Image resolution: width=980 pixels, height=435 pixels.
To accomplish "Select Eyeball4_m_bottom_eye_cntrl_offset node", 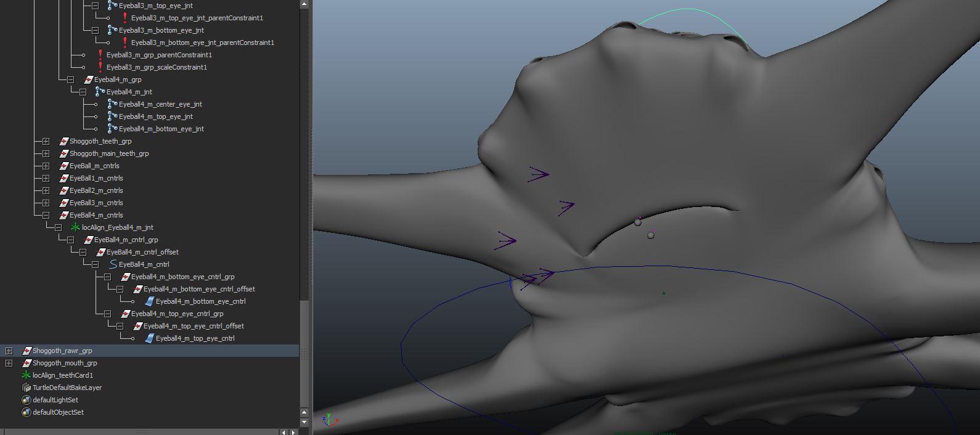I will pos(198,289).
